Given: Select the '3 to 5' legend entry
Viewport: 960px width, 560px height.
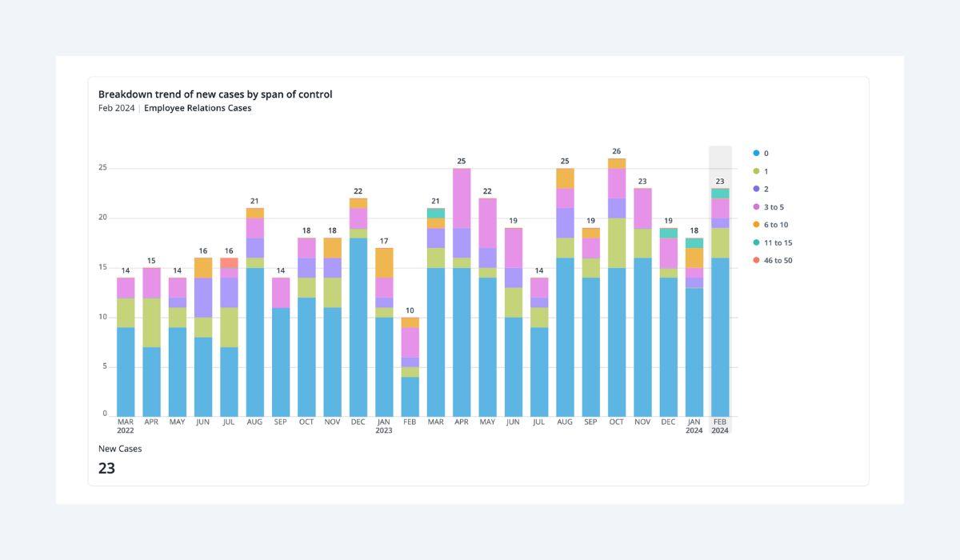Looking at the screenshot, I should click(769, 207).
